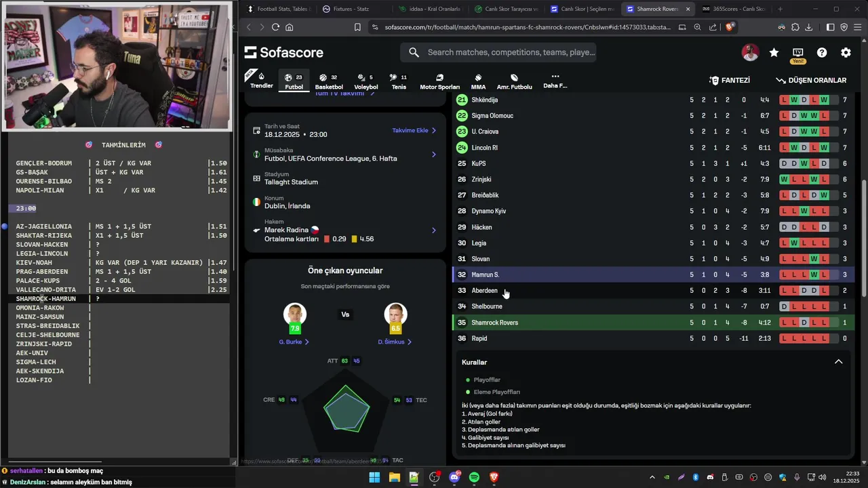The width and height of the screenshot is (868, 488).
Task: Click the page vertical scrollbar
Action: coord(863,237)
